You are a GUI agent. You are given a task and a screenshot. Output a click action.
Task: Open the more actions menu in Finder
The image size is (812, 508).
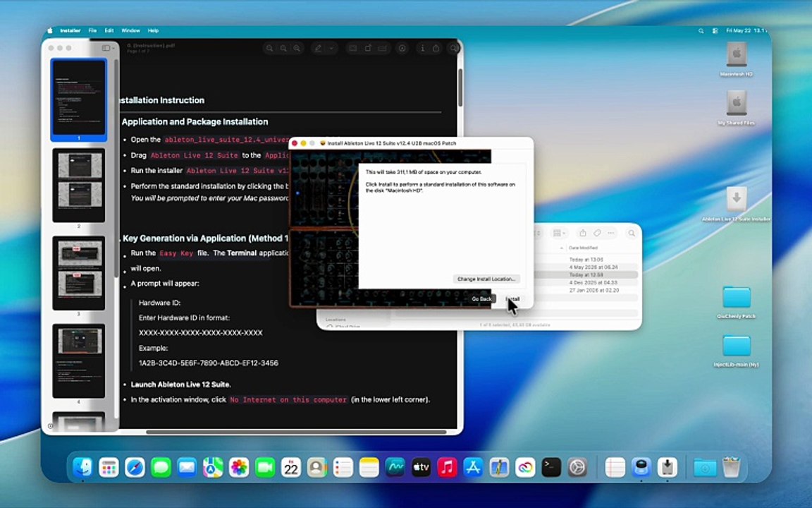click(x=612, y=234)
